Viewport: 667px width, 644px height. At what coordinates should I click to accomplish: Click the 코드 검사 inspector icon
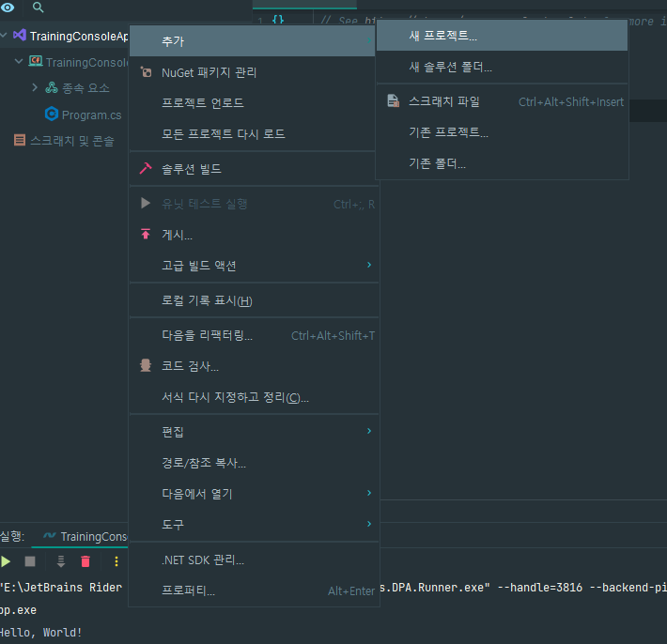[x=146, y=365]
